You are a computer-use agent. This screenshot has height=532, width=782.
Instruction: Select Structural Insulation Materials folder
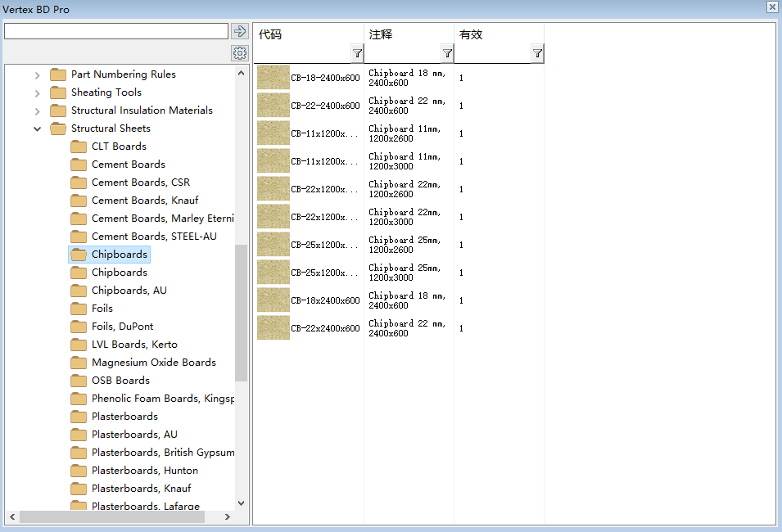(x=142, y=110)
